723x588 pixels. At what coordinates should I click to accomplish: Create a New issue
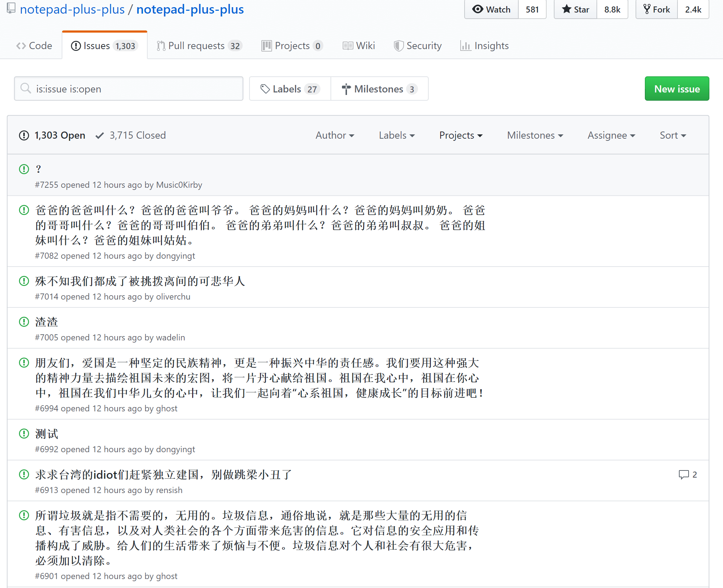tap(677, 89)
